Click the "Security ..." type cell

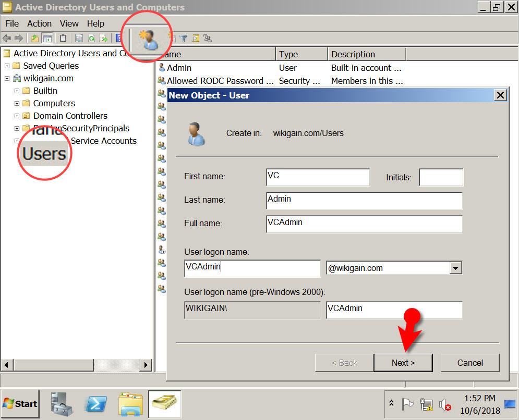click(299, 81)
